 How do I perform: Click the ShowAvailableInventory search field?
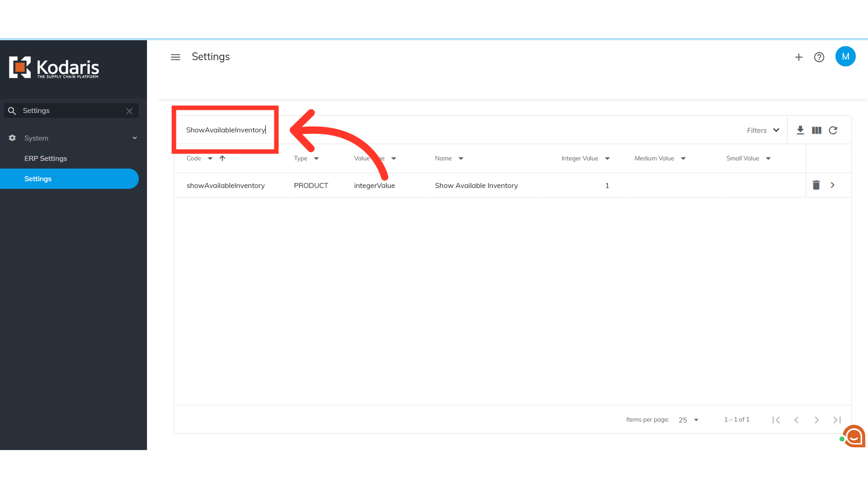click(225, 130)
